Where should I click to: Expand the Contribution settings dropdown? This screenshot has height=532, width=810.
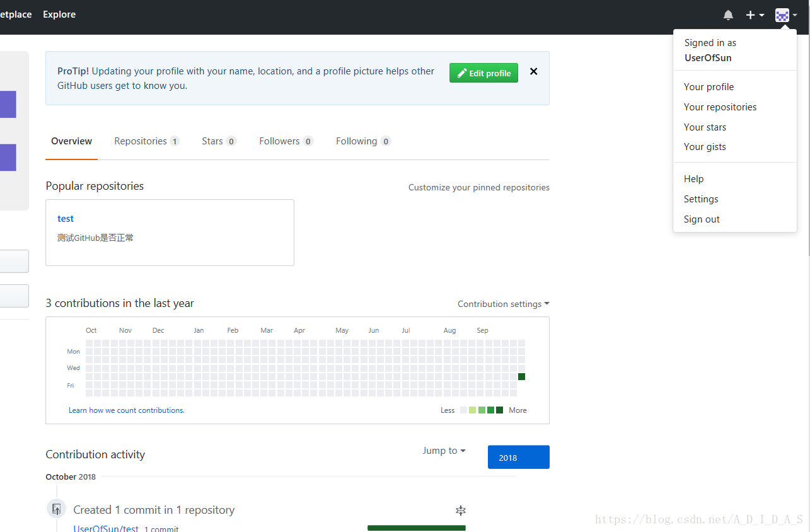point(504,304)
